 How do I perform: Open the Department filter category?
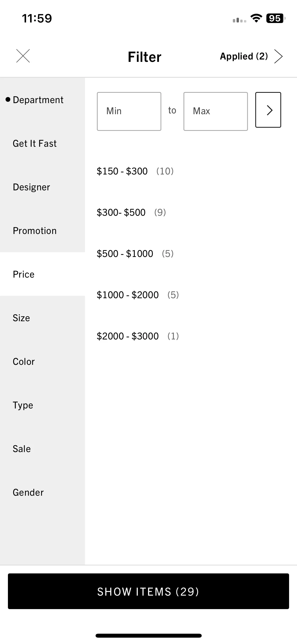pyautogui.click(x=43, y=100)
